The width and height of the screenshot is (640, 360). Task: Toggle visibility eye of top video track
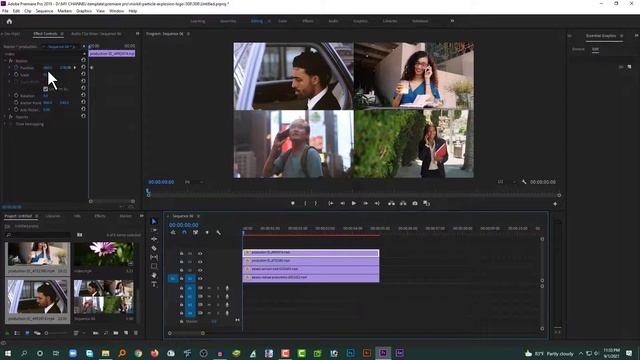pyautogui.click(x=200, y=253)
